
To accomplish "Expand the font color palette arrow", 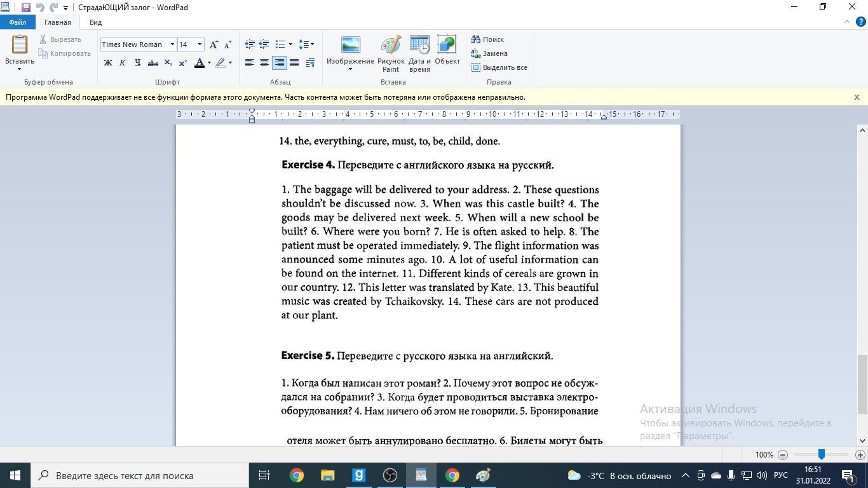I will coord(209,63).
